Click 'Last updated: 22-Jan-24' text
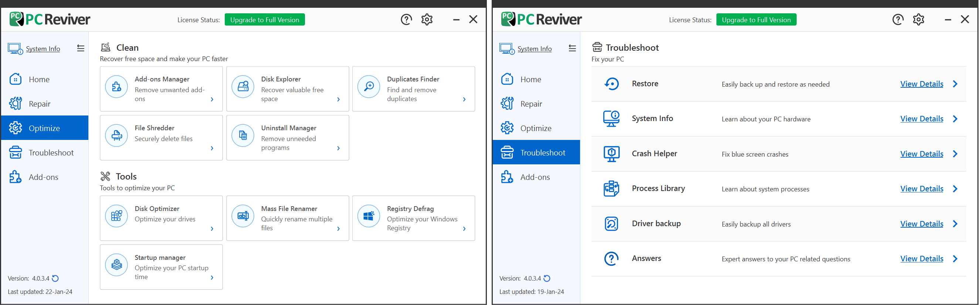The height and width of the screenshot is (305, 980). pos(40,292)
